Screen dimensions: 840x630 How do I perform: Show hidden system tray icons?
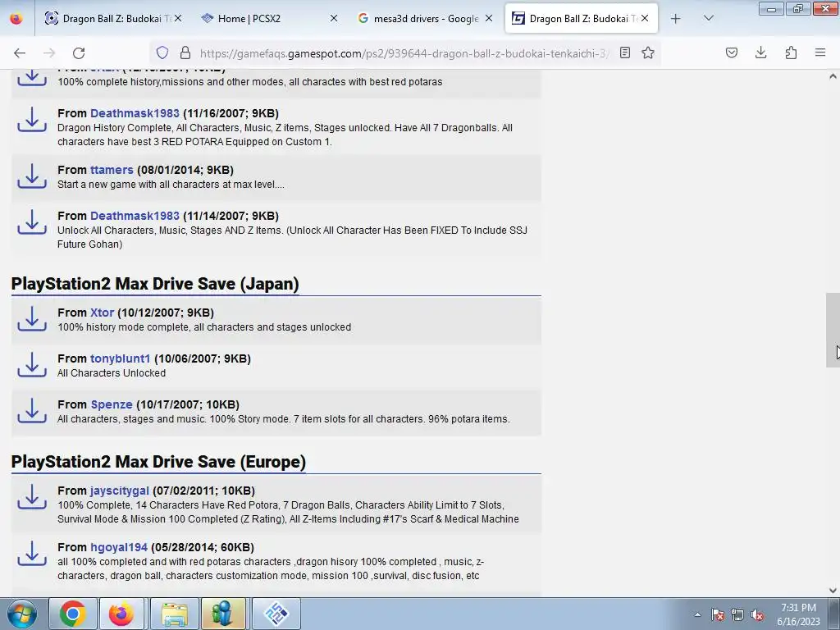pyautogui.click(x=697, y=614)
